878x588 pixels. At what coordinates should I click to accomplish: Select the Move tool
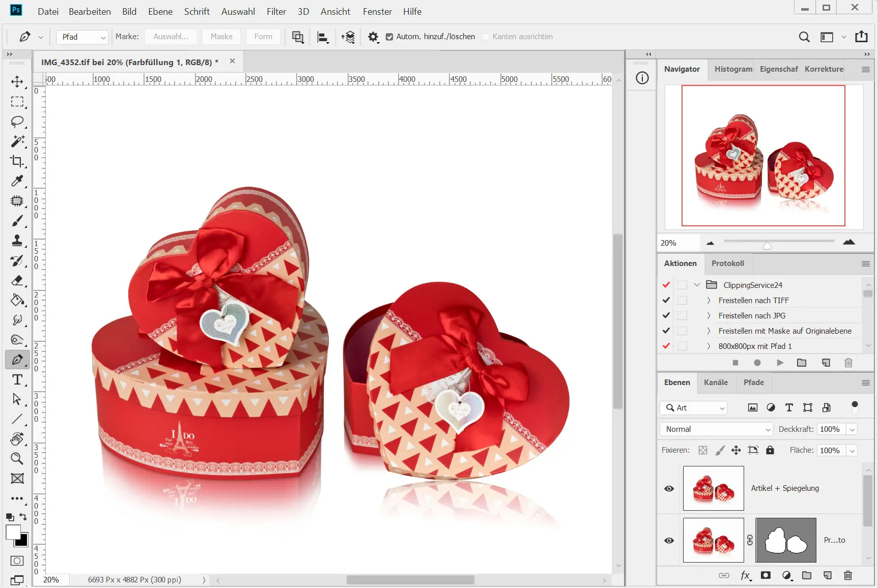(17, 82)
